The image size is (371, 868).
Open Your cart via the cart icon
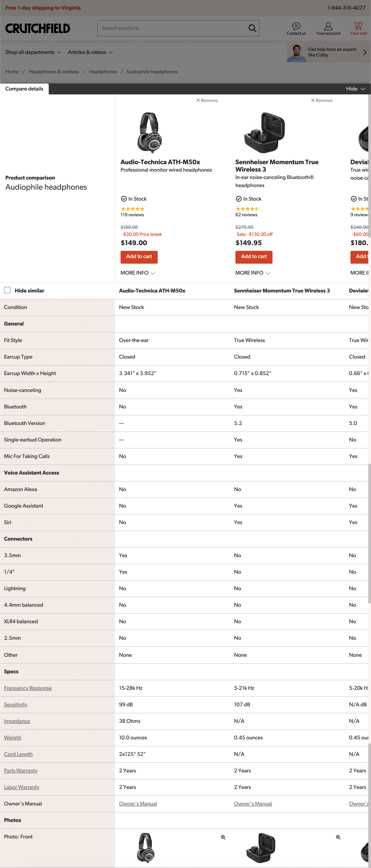358,26
